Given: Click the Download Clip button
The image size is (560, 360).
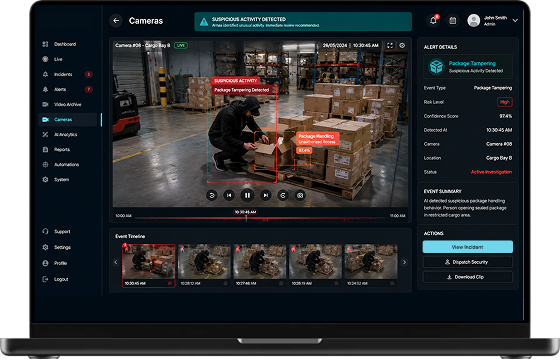Looking at the screenshot, I should [x=468, y=277].
